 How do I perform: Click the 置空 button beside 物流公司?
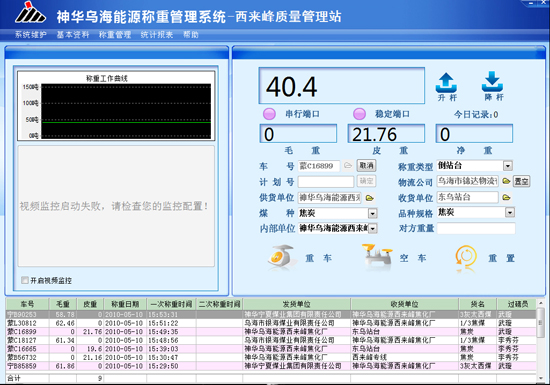tap(521, 181)
